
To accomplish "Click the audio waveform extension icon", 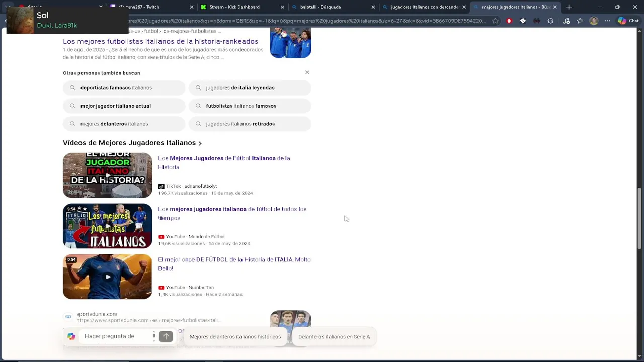I will 537,21.
